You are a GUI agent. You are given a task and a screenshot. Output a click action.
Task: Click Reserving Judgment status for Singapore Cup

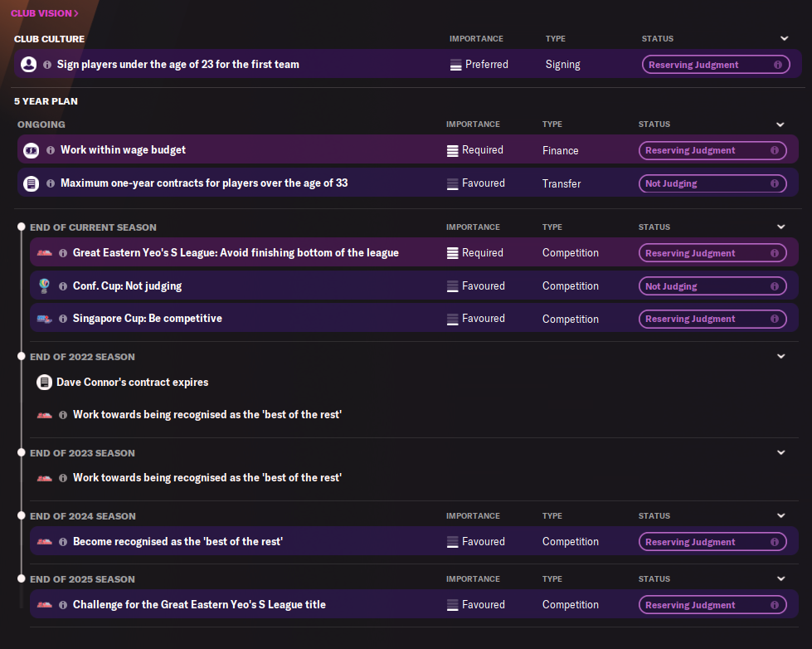click(712, 319)
